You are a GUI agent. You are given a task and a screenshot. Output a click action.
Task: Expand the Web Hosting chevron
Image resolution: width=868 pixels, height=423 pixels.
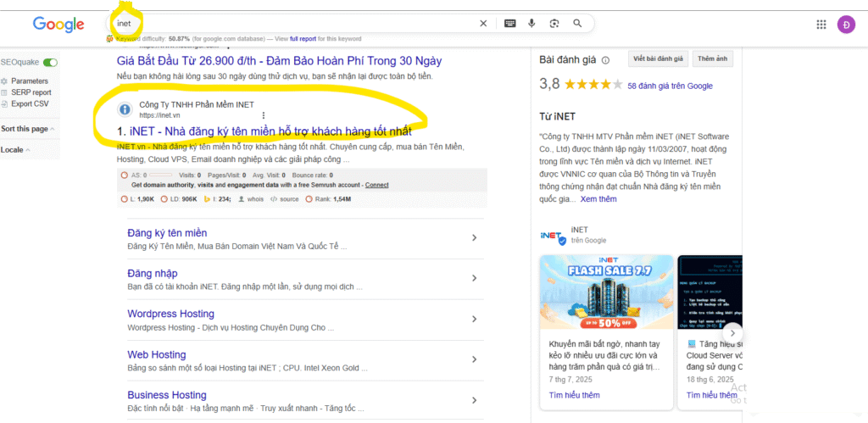pos(474,359)
